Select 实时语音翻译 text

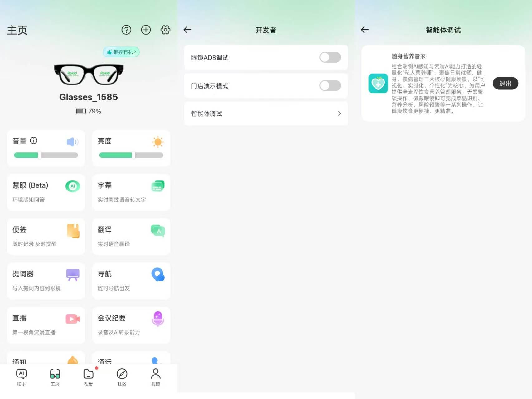pyautogui.click(x=114, y=244)
